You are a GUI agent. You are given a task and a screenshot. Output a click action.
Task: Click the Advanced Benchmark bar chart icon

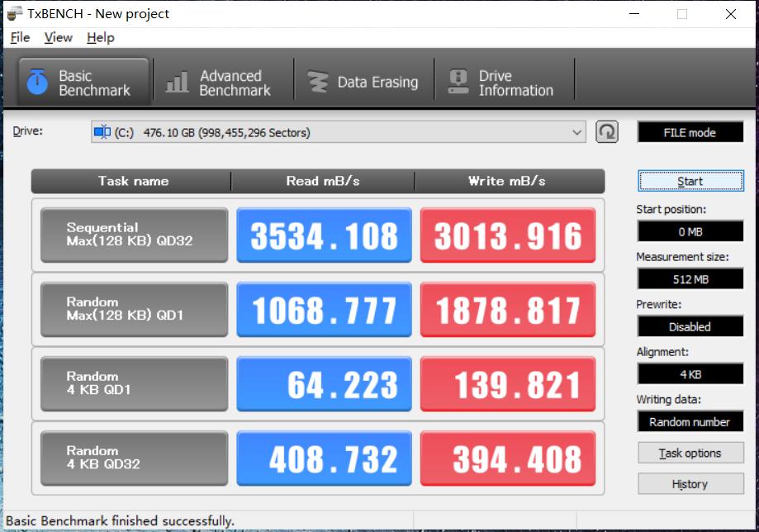click(x=177, y=83)
